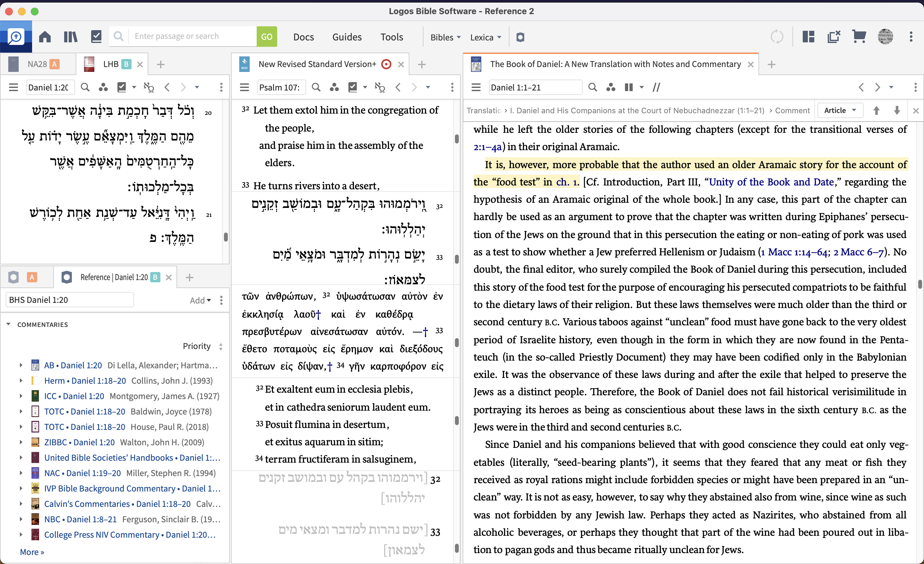Click the More » link
Screen dimensions: 924x564
tap(32, 551)
